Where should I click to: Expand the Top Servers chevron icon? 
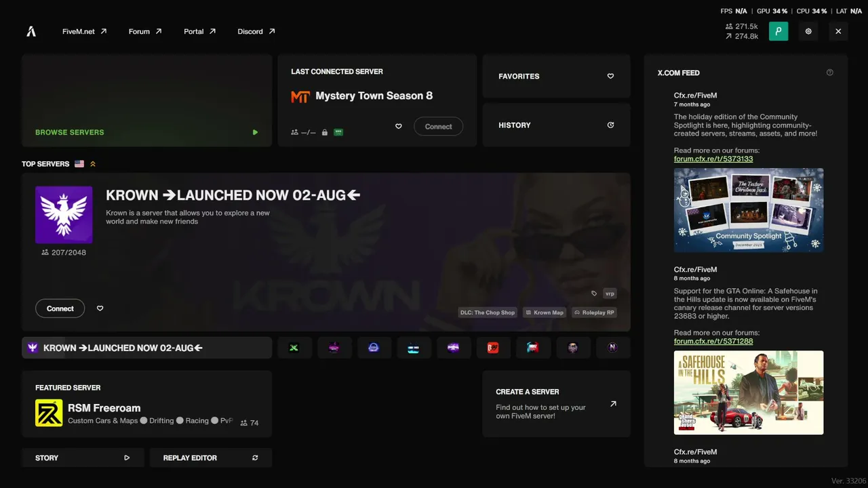click(x=93, y=164)
